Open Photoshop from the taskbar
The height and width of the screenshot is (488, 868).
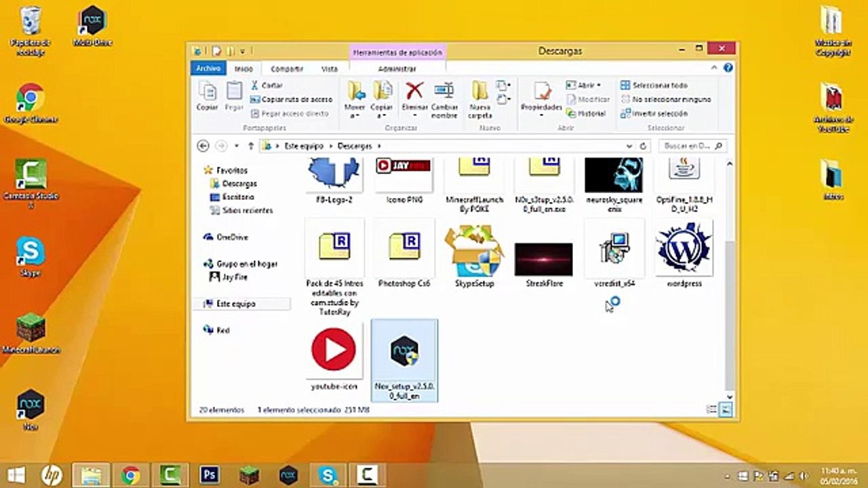click(x=209, y=475)
